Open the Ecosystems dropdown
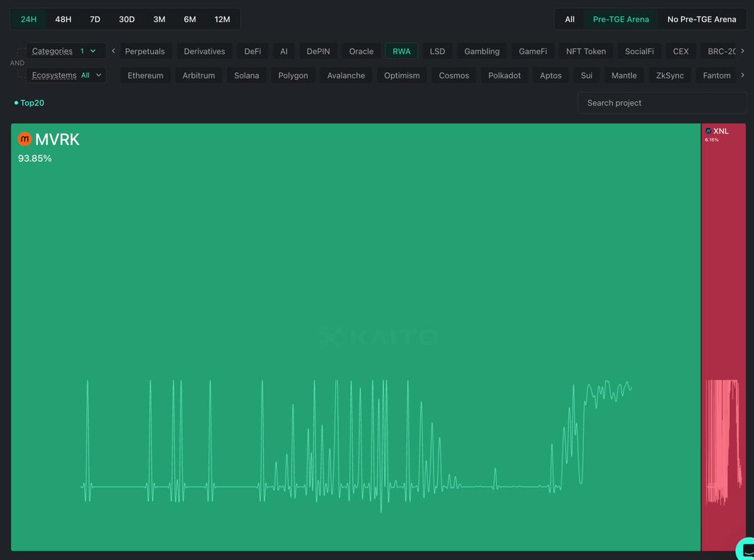The width and height of the screenshot is (754, 560). (66, 75)
